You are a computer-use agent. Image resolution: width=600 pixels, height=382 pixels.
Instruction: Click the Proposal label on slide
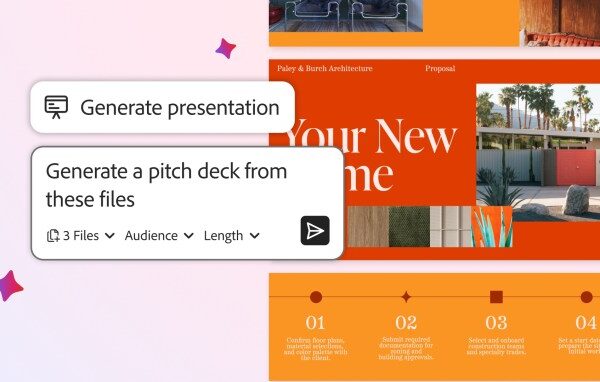pos(440,69)
